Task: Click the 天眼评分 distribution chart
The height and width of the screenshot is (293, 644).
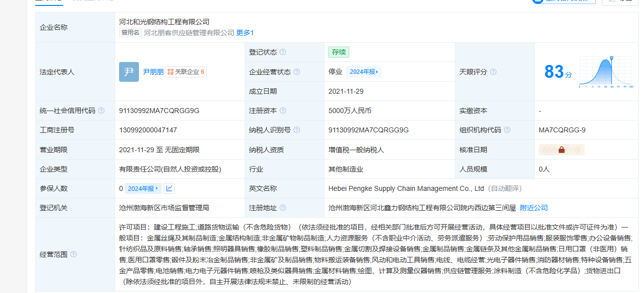Action: click(606, 72)
